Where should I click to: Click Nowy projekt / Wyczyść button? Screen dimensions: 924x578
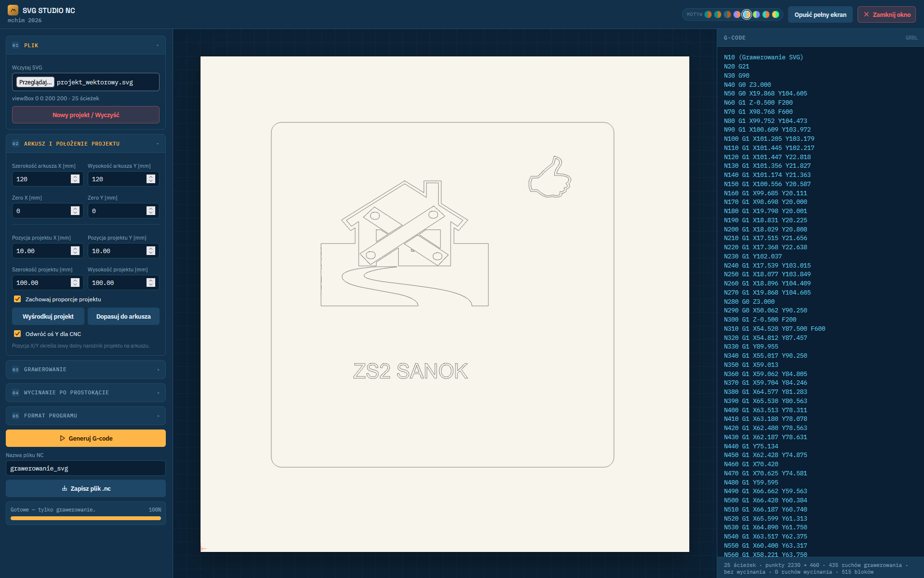[x=86, y=115]
